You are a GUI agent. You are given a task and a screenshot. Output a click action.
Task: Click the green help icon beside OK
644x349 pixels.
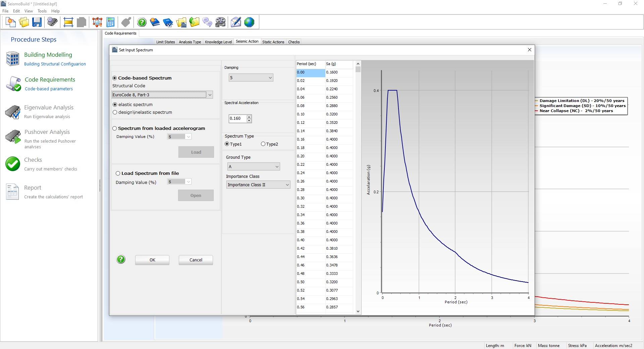[121, 259]
